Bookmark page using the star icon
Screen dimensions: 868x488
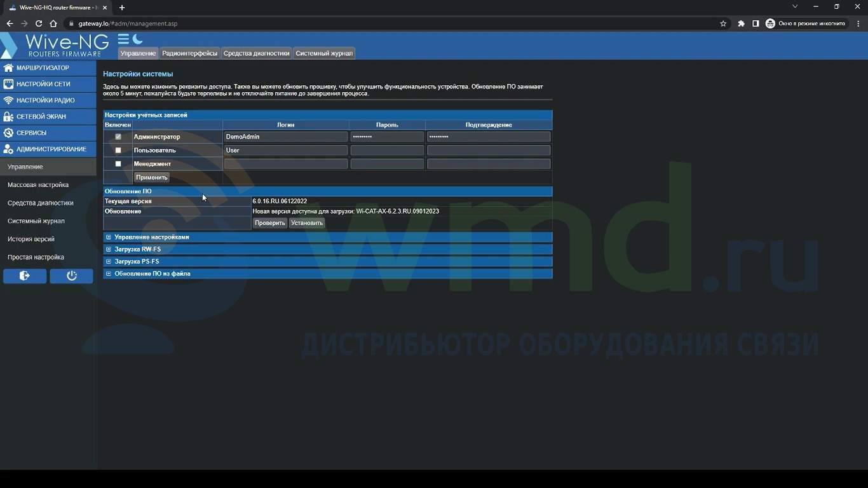click(x=723, y=24)
